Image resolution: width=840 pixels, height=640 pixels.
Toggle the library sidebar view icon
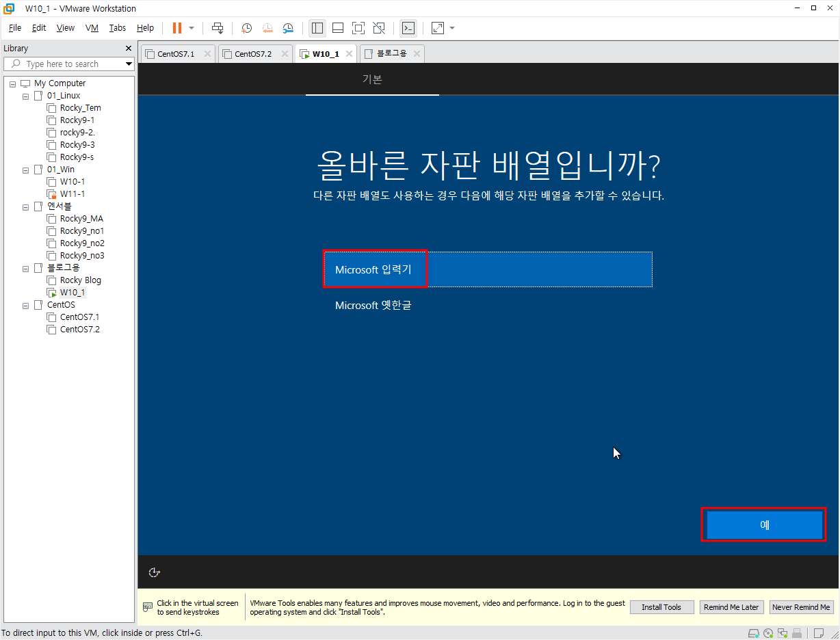click(x=317, y=28)
